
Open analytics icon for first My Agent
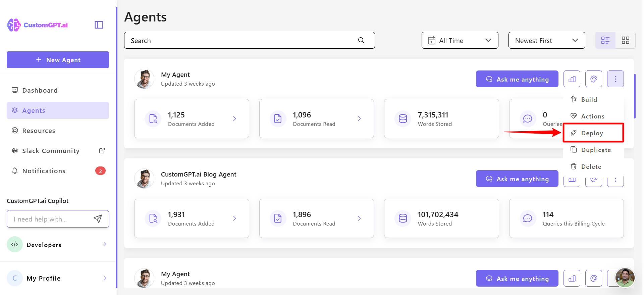[x=572, y=79]
